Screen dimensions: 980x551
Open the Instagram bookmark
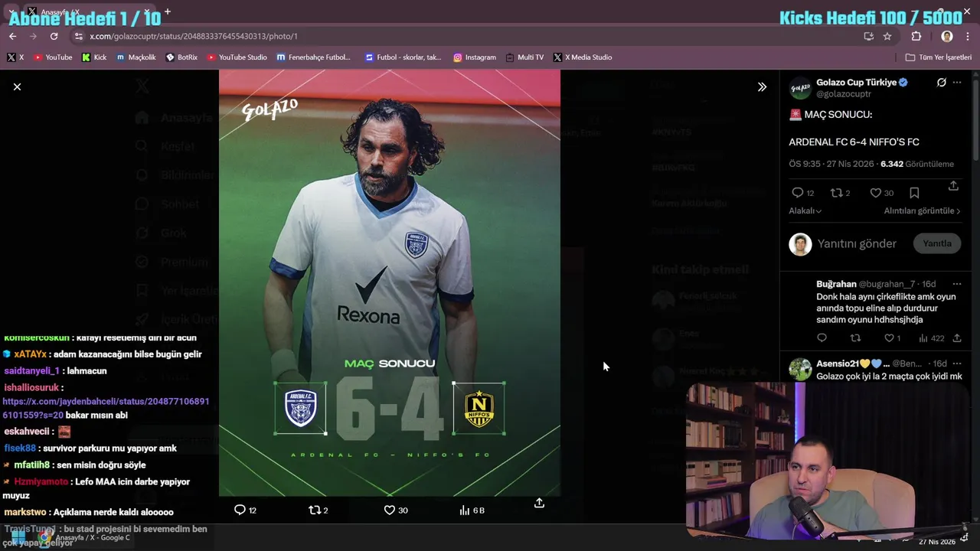pos(475,57)
